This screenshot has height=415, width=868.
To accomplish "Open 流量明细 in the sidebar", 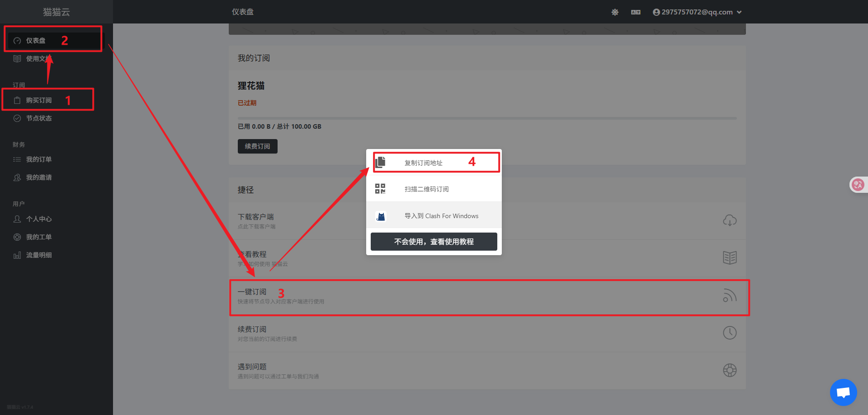I will [x=38, y=255].
